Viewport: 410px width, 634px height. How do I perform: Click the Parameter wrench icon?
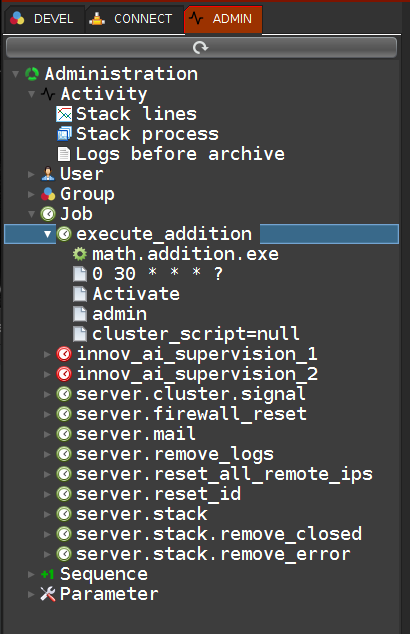[48, 594]
